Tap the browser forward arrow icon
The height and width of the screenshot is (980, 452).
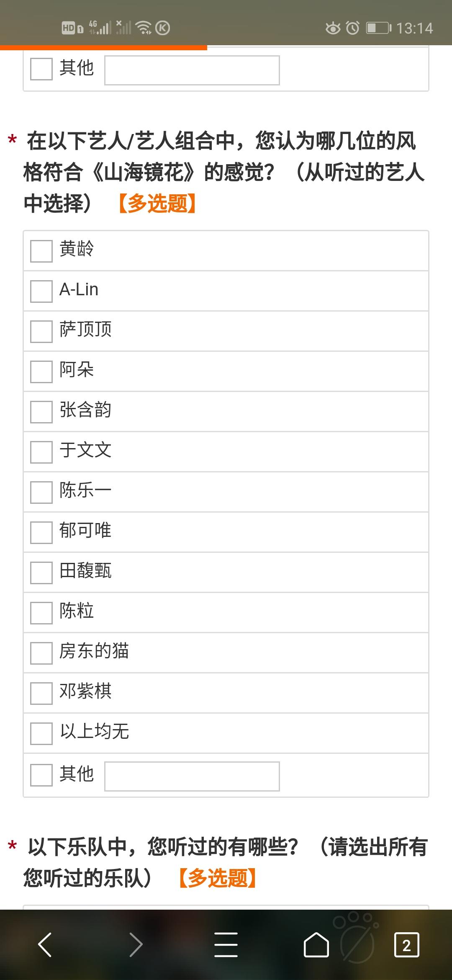[x=136, y=945]
